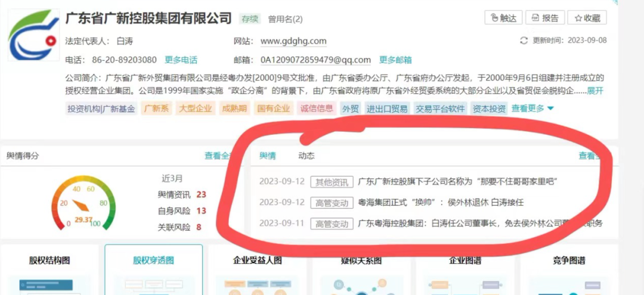Click the company logo image
The height and width of the screenshot is (295, 644).
point(33,35)
